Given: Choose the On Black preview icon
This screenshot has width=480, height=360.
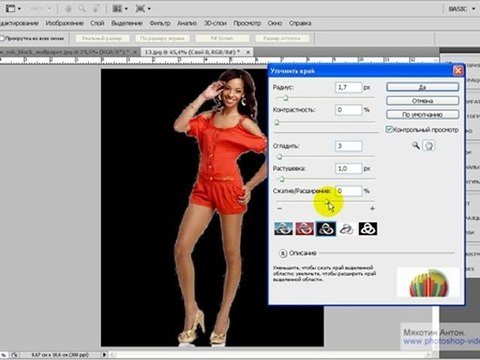Looking at the screenshot, I should pos(326,229).
